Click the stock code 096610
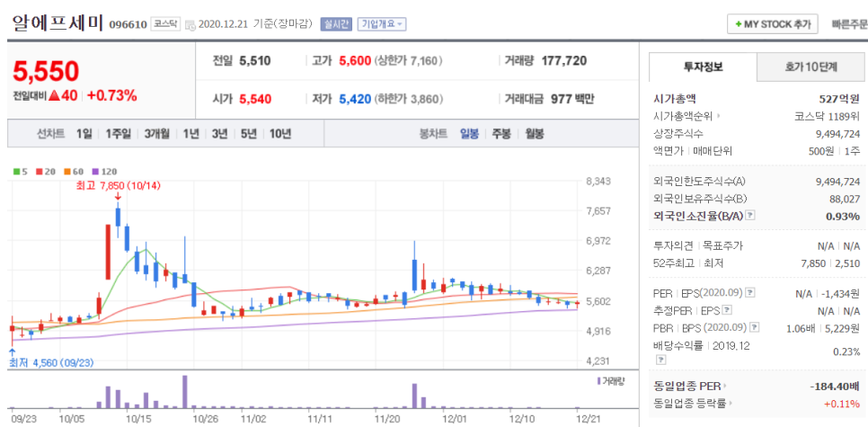Screen dimensions: 868x427 [x=128, y=24]
